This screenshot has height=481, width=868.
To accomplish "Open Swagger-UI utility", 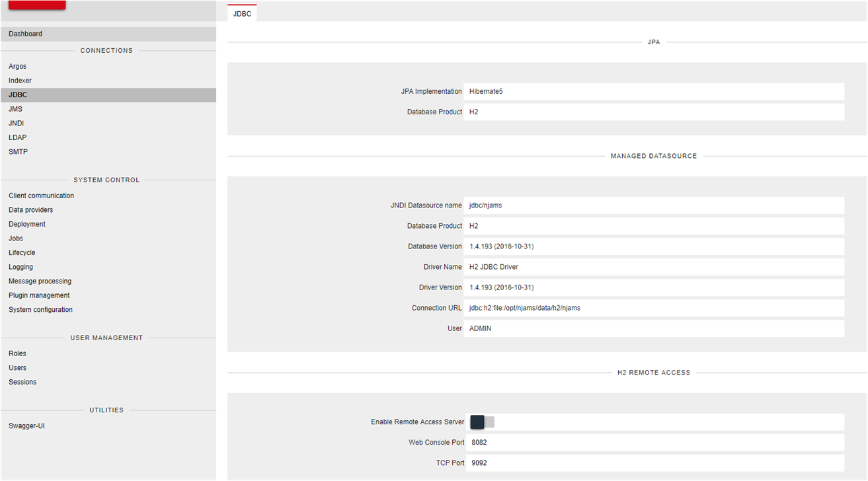I will 26,426.
